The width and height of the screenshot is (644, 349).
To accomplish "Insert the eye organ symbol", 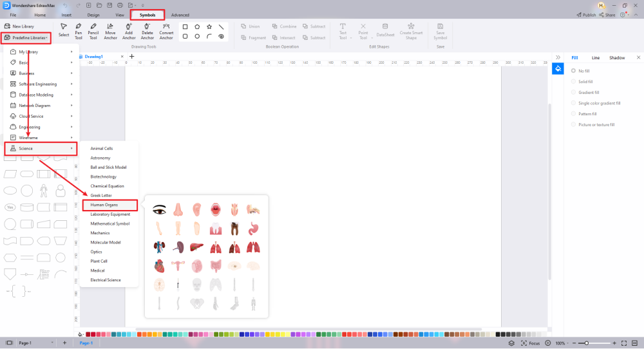I will click(159, 210).
